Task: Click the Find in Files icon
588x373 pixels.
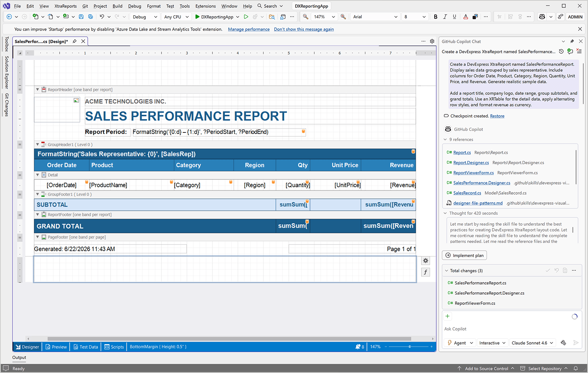Action: click(x=272, y=17)
